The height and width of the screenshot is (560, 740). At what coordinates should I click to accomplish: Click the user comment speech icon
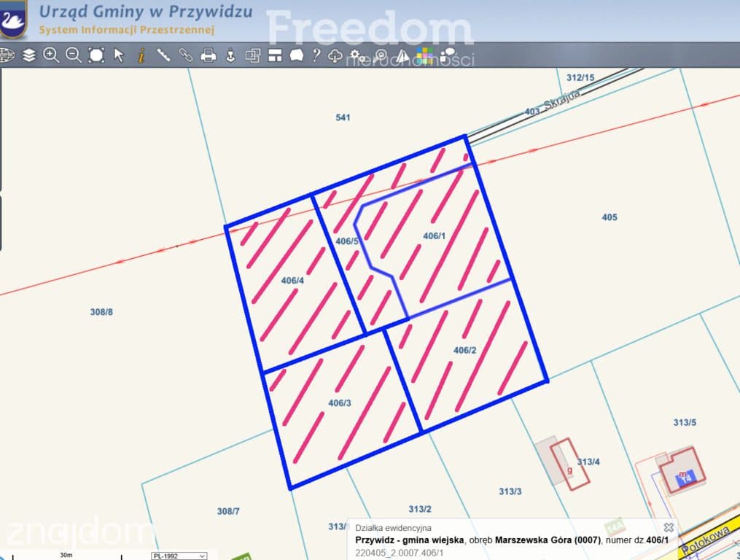point(448,55)
